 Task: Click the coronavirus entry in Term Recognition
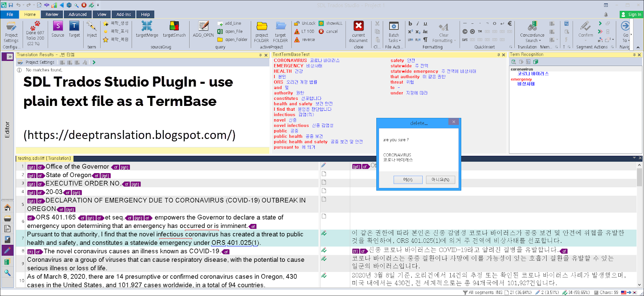pyautogui.click(x=522, y=69)
